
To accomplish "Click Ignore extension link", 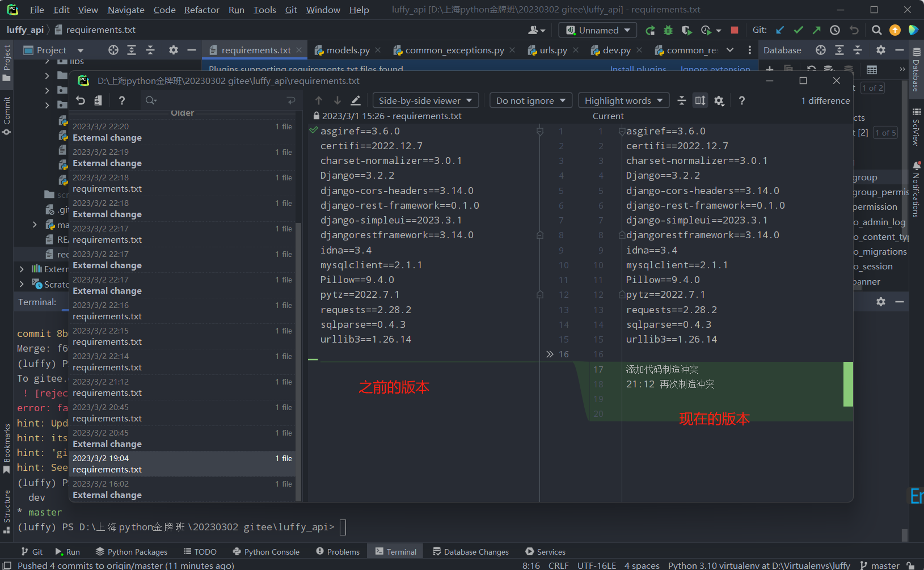I will (x=715, y=69).
